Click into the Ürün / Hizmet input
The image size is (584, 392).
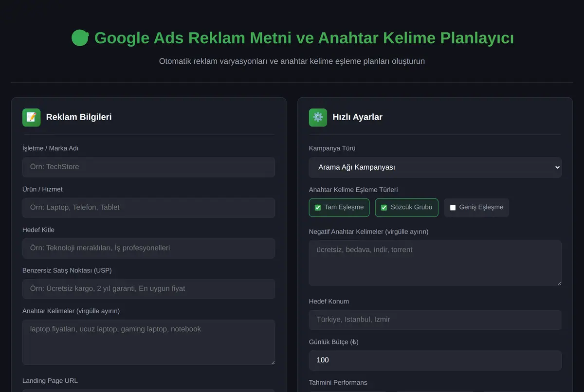[x=148, y=207]
